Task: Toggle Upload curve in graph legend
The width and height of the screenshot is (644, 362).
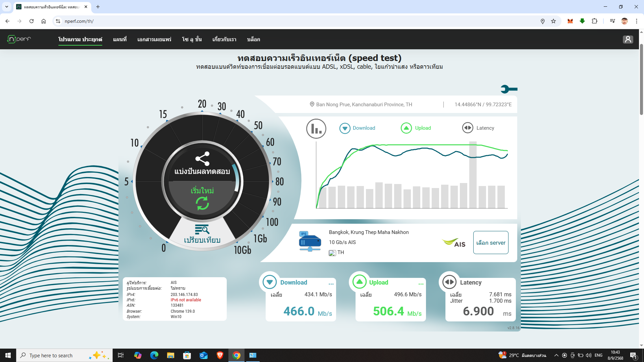Action: tap(416, 128)
